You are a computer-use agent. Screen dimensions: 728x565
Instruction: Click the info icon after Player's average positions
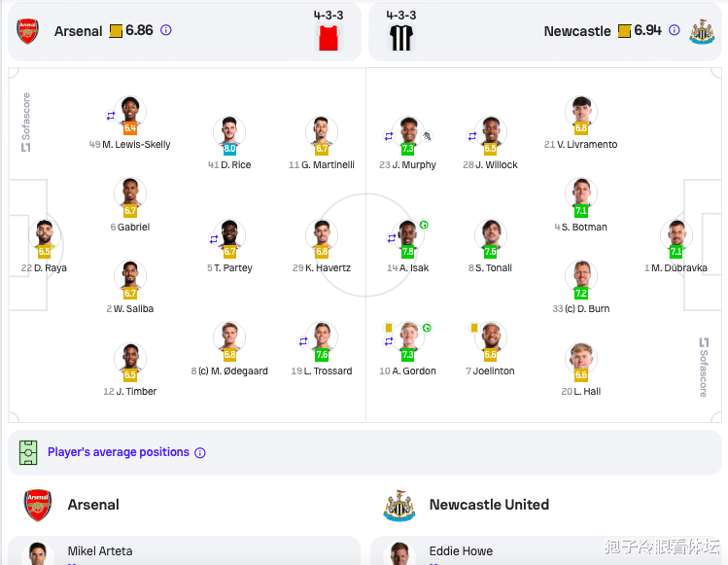(x=200, y=453)
